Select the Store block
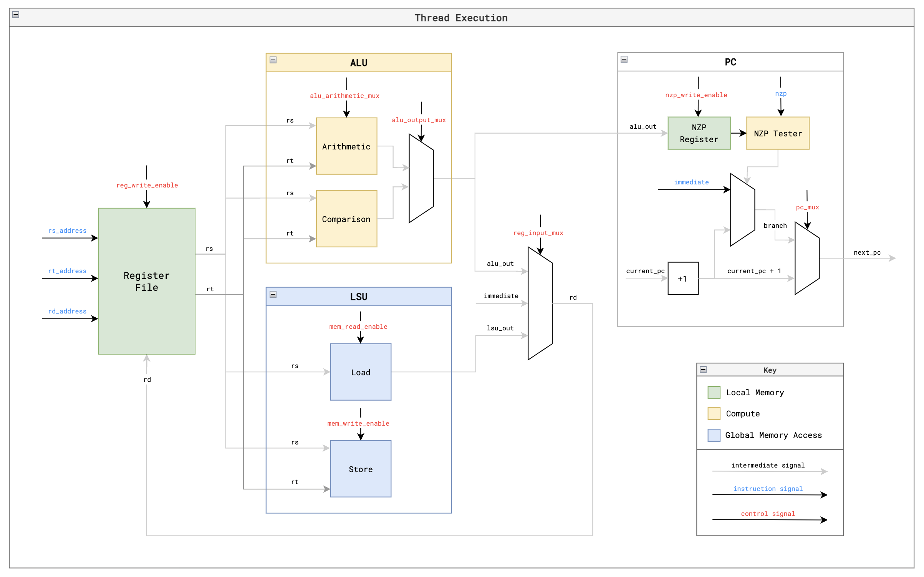The image size is (924, 577). 361,469
